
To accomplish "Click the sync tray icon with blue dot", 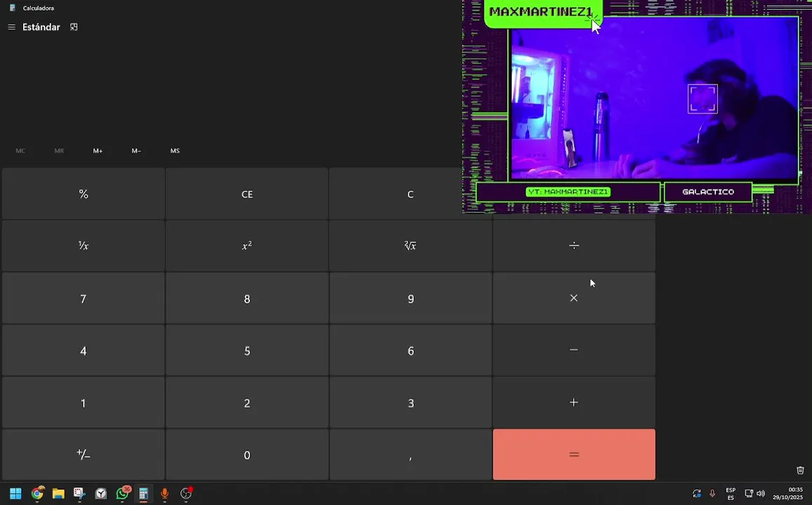I will pyautogui.click(x=696, y=493).
